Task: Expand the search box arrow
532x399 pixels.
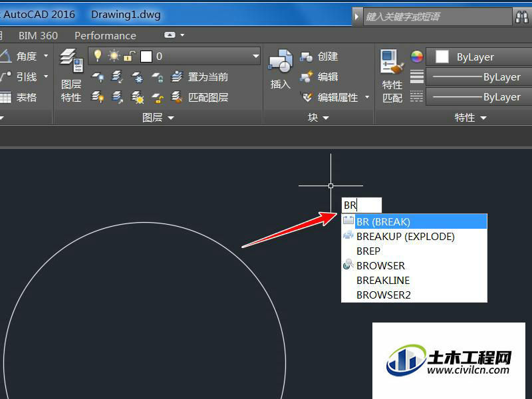Action: 356,16
